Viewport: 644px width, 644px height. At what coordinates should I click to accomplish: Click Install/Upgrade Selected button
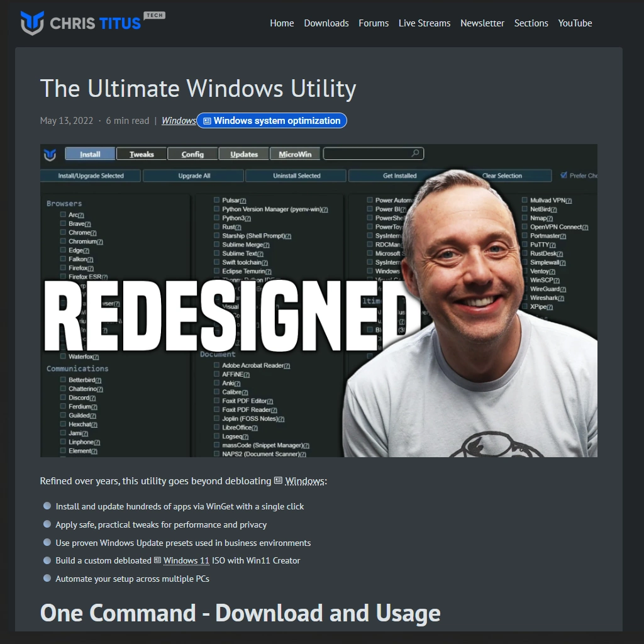pyautogui.click(x=91, y=176)
